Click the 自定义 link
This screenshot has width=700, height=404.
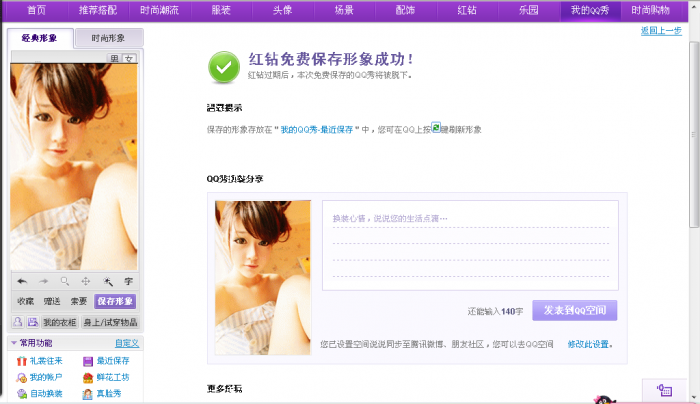[127, 343]
